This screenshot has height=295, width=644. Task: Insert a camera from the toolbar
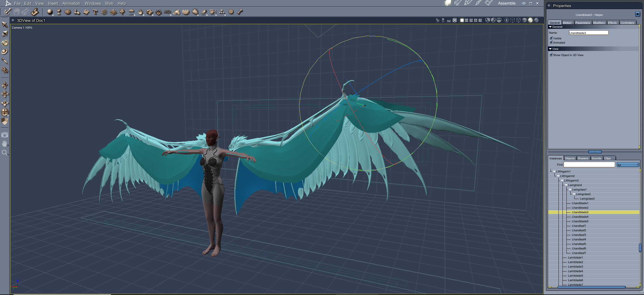coord(213,12)
